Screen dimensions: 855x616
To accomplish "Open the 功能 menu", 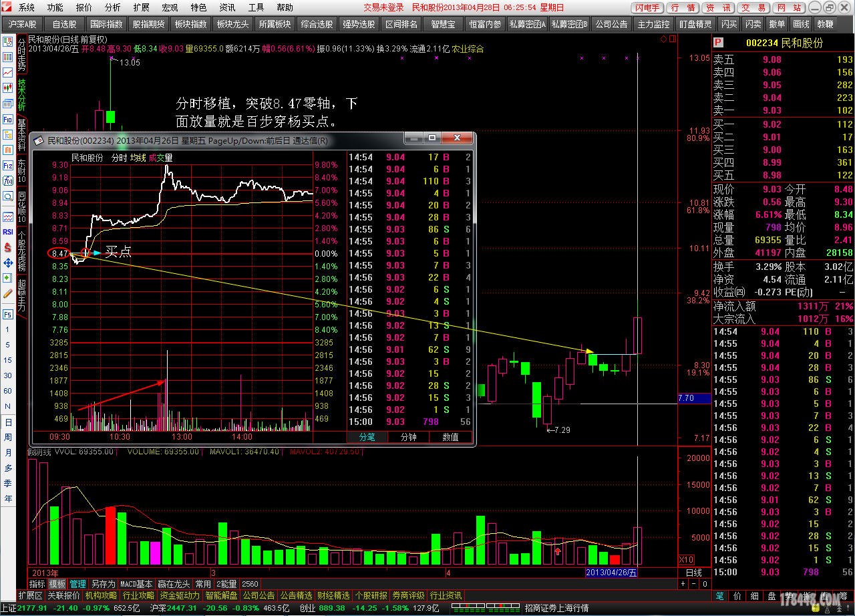I will pyautogui.click(x=55, y=7).
